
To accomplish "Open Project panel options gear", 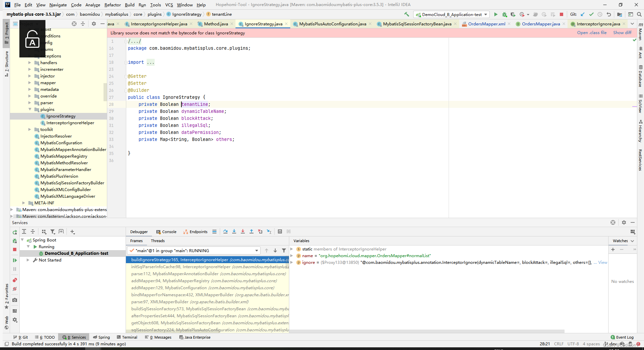I will [94, 24].
